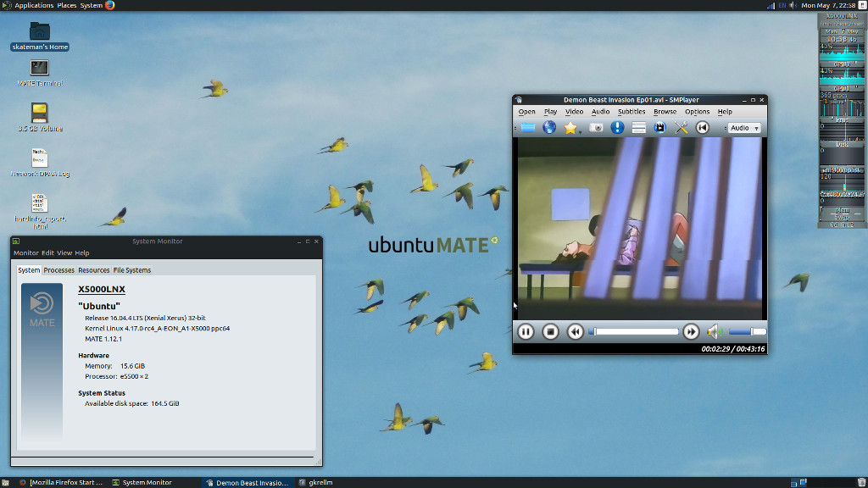
Task: Launch MATE Terminal desktop icon
Action: tap(39, 73)
